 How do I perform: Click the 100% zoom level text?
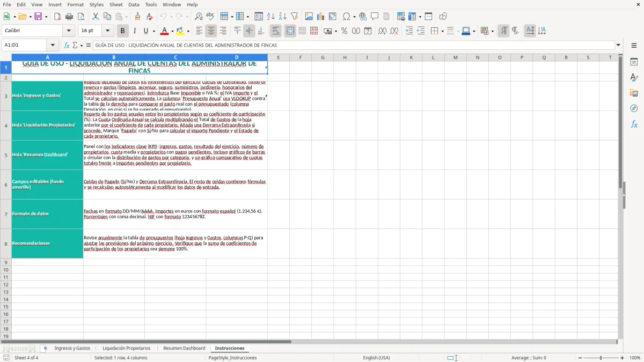coord(635,358)
